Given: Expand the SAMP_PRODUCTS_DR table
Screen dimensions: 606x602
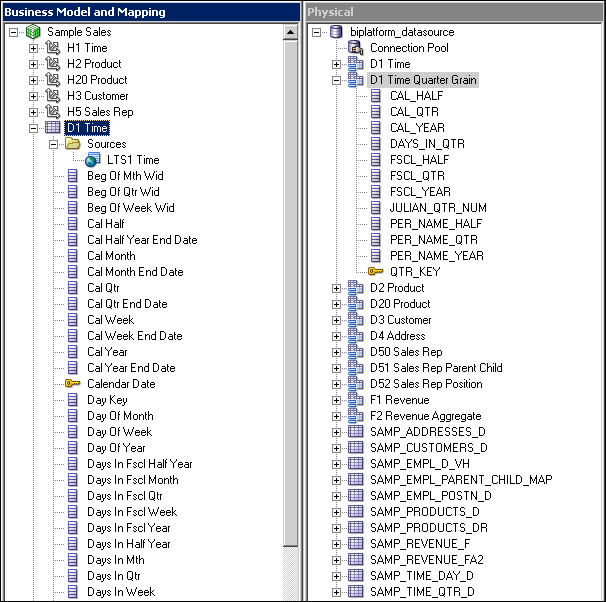Looking at the screenshot, I should click(x=336, y=528).
